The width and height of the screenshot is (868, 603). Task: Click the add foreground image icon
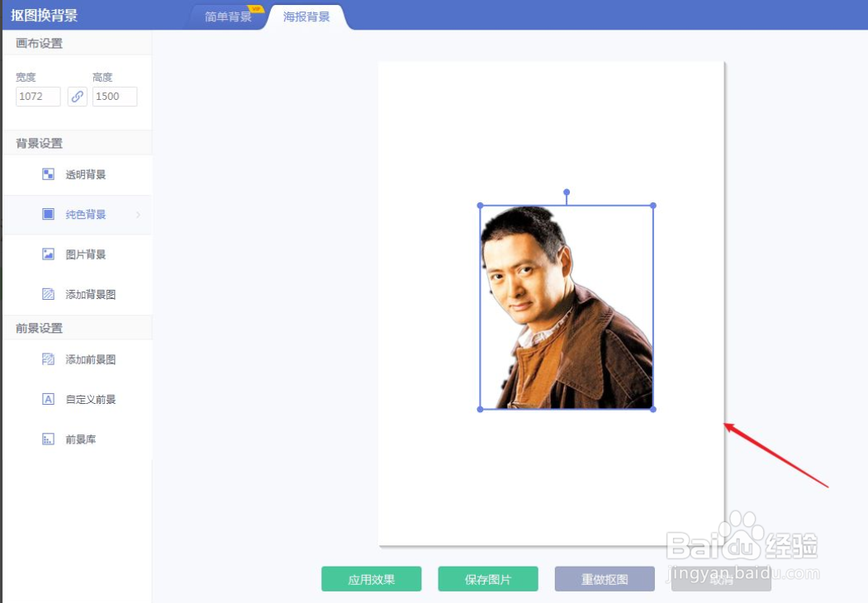tap(48, 359)
